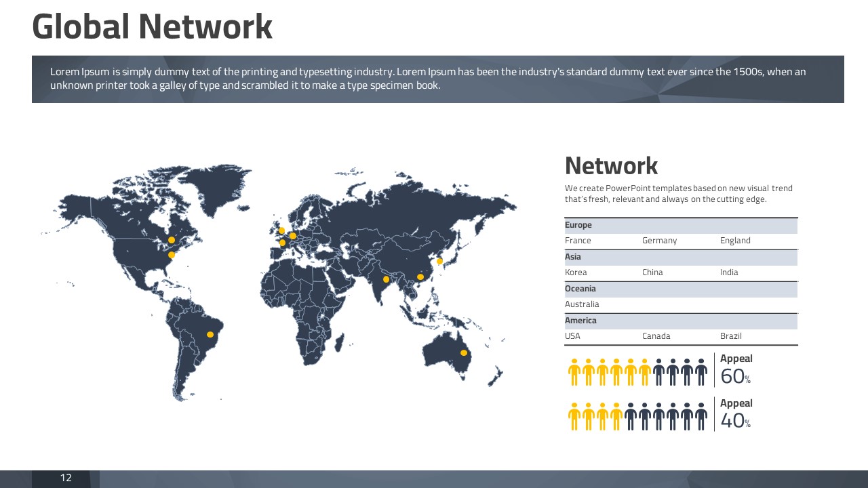Select the yellow marker on France
The width and height of the screenshot is (868, 488).
pyautogui.click(x=283, y=243)
